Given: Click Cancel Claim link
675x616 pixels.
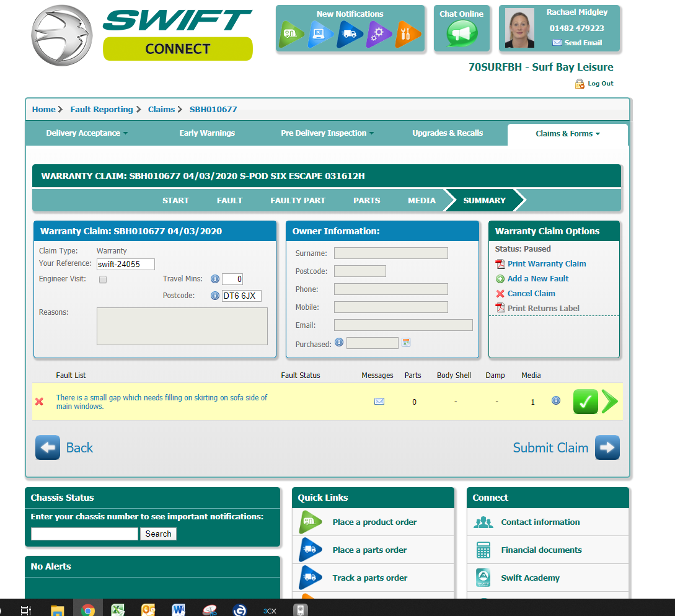Looking at the screenshot, I should (x=531, y=294).
